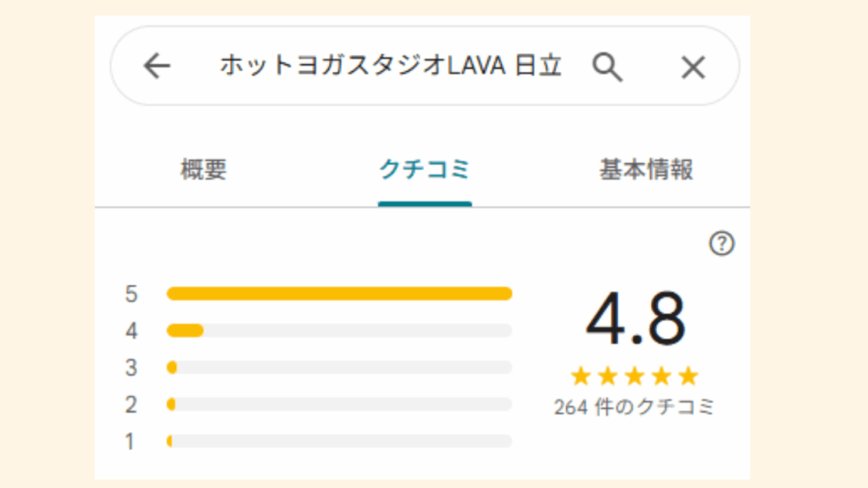The height and width of the screenshot is (488, 868).
Task: Click the magnifying glass search icon
Action: [607, 66]
